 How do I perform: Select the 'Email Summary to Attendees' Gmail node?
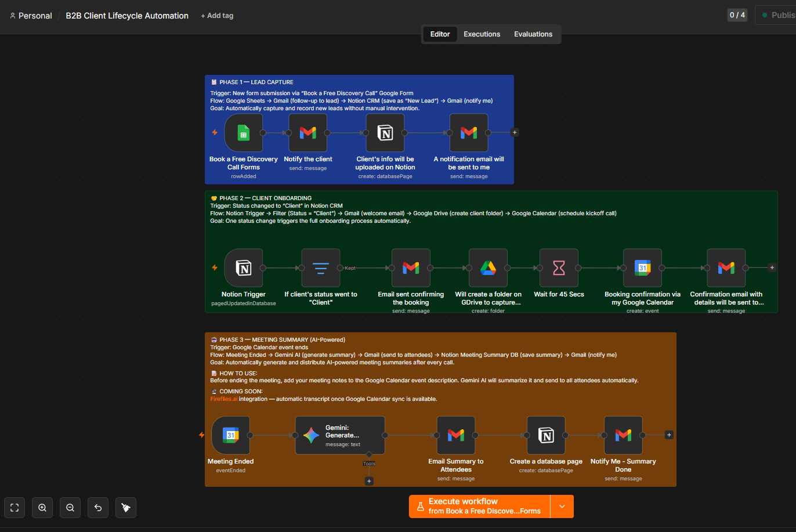coord(456,435)
